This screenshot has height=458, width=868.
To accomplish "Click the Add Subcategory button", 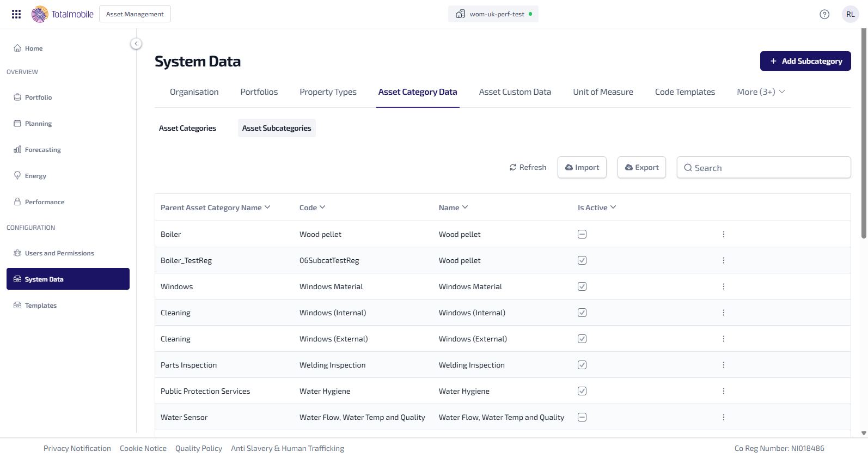I will 805,61.
